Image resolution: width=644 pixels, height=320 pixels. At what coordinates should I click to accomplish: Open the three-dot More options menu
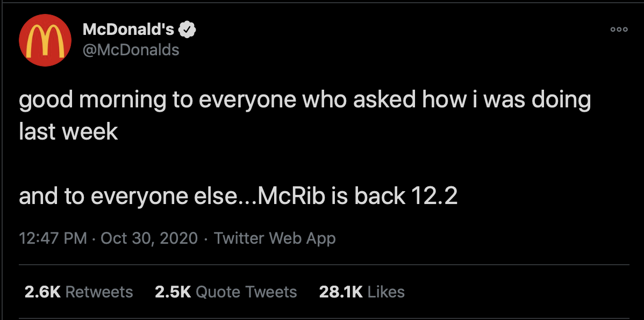(619, 30)
